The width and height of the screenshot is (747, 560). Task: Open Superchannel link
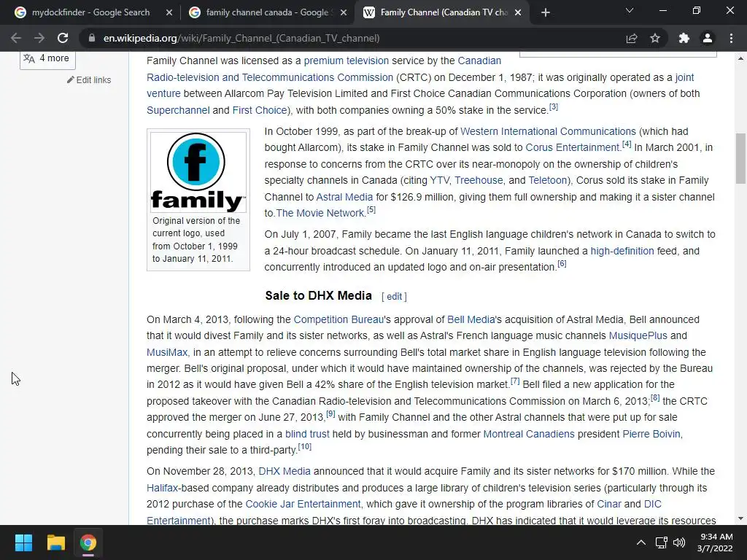click(178, 110)
